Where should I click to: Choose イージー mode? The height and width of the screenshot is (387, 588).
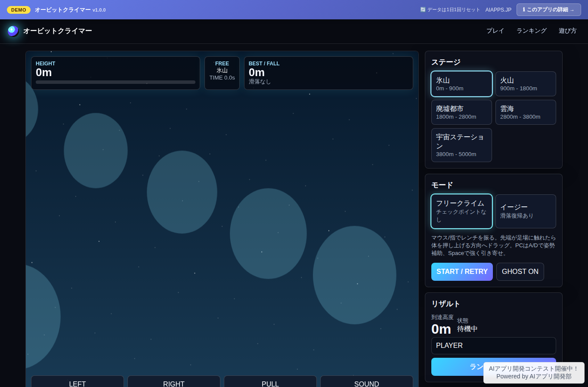click(x=526, y=211)
